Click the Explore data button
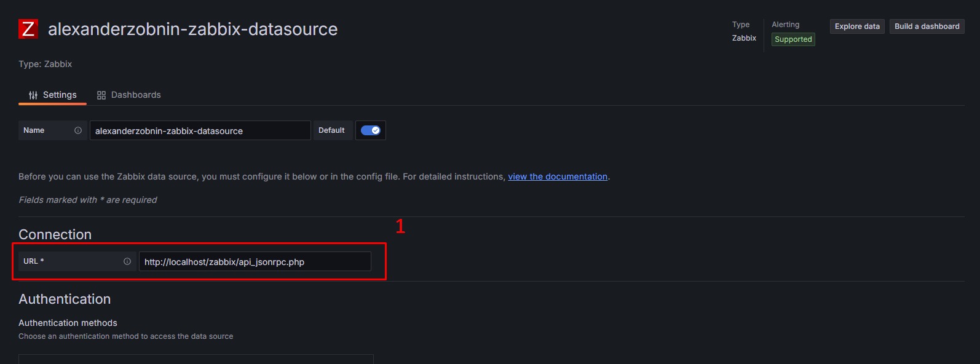 coord(857,26)
